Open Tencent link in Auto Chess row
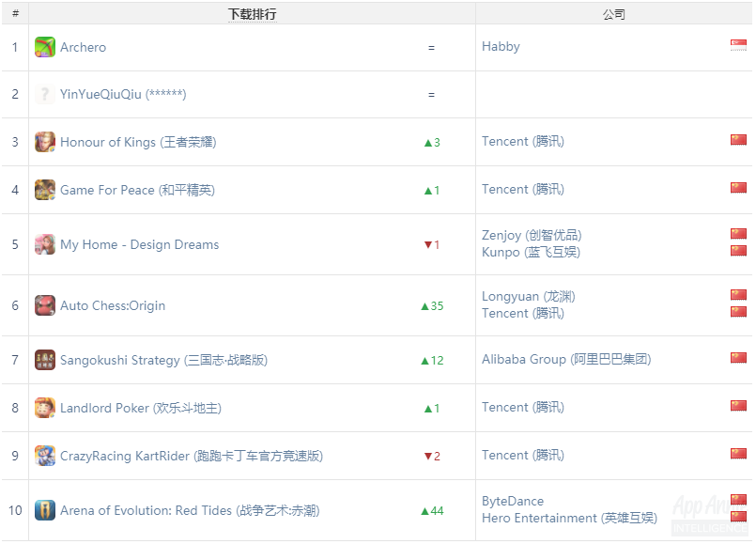This screenshot has height=544, width=756. (x=523, y=313)
